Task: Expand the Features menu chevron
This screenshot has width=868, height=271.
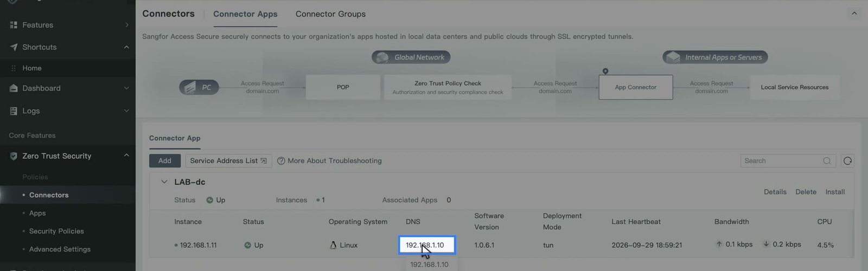Action: [126, 25]
